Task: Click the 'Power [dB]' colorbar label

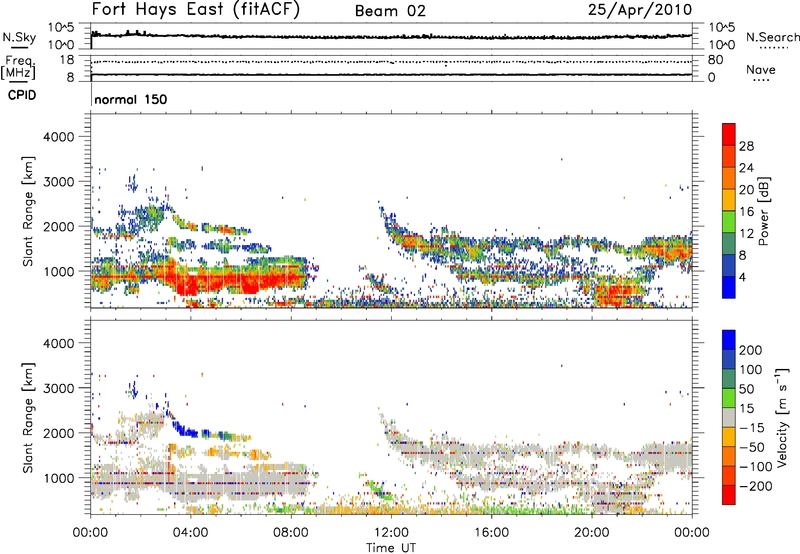Action: pyautogui.click(x=764, y=211)
